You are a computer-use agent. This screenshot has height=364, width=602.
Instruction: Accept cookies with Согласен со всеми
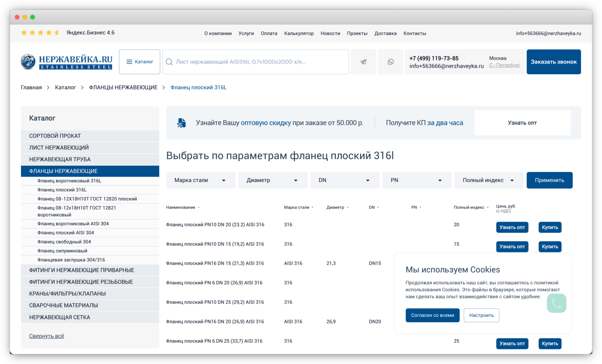[432, 315]
